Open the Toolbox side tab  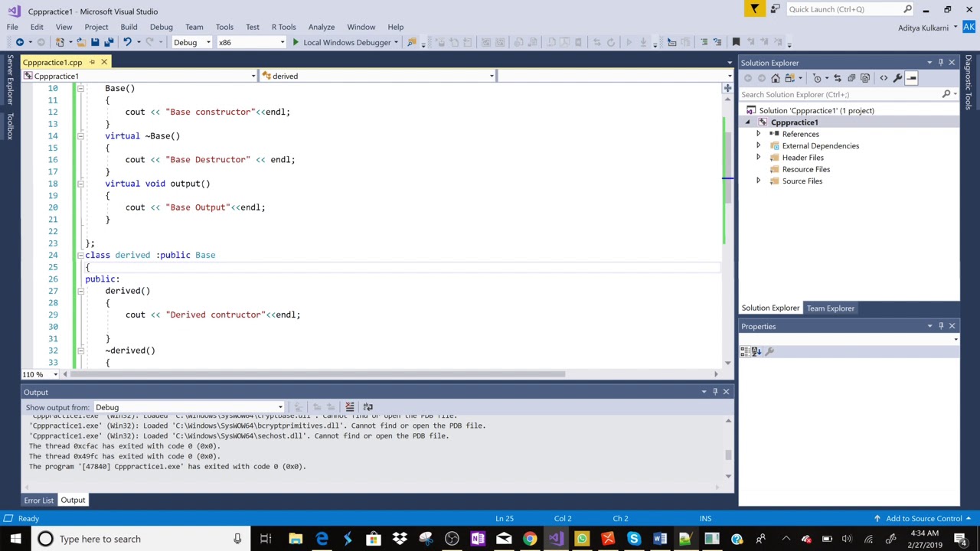(10, 126)
